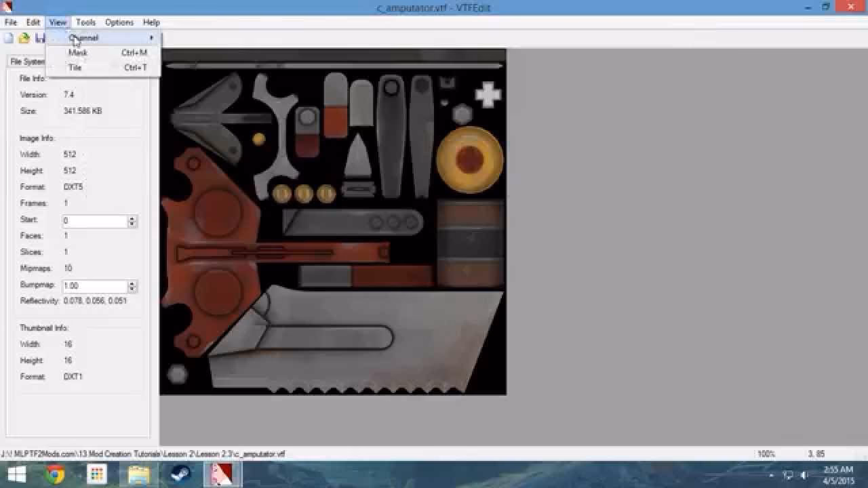The image size is (868, 488).
Task: Open the Help menu
Action: (x=151, y=22)
